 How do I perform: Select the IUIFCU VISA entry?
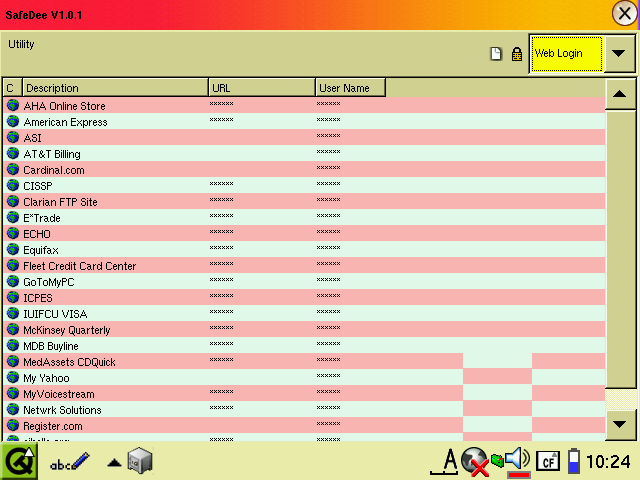coord(304,313)
